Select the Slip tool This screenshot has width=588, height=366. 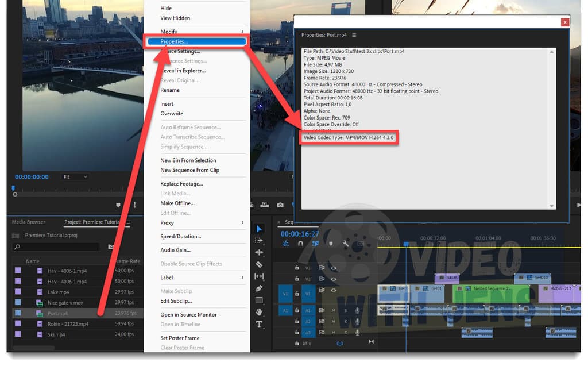pos(259,276)
